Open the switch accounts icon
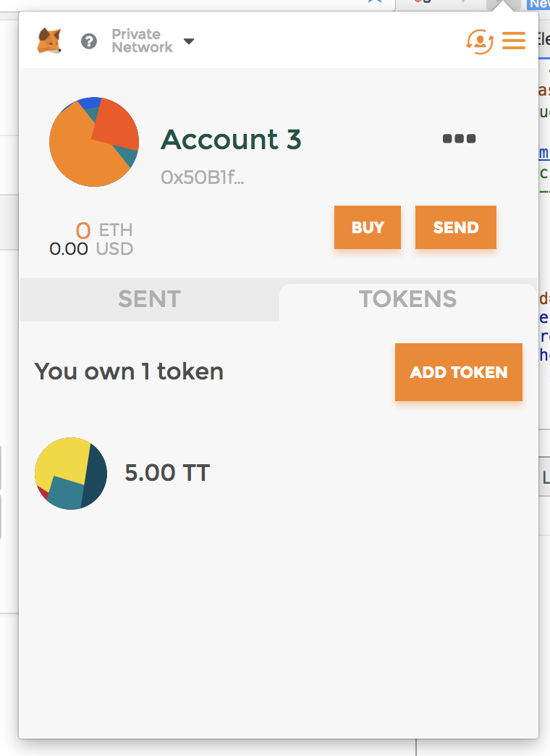 pyautogui.click(x=479, y=41)
